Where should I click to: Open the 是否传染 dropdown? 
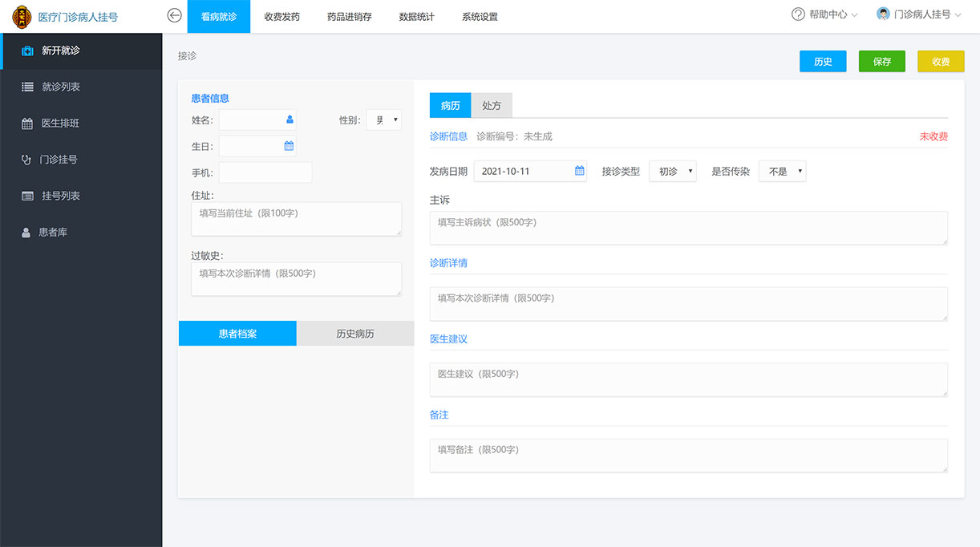[782, 172]
